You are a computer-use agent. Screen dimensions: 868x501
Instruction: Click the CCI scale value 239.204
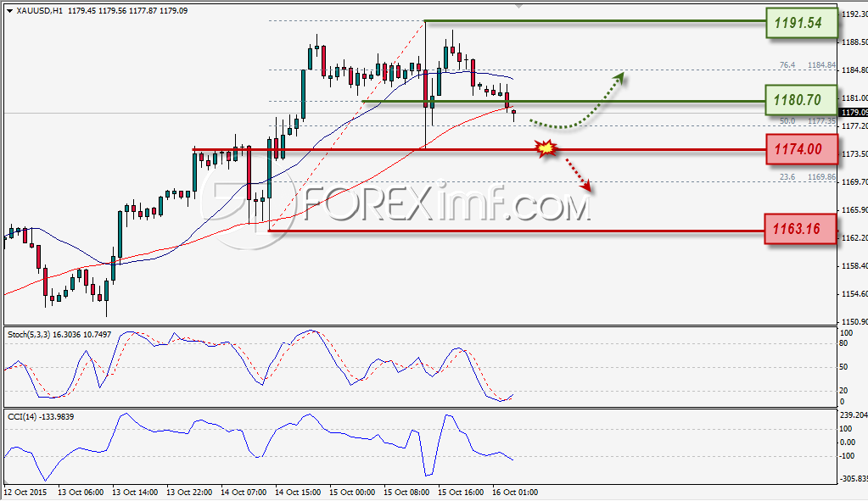coord(854,415)
